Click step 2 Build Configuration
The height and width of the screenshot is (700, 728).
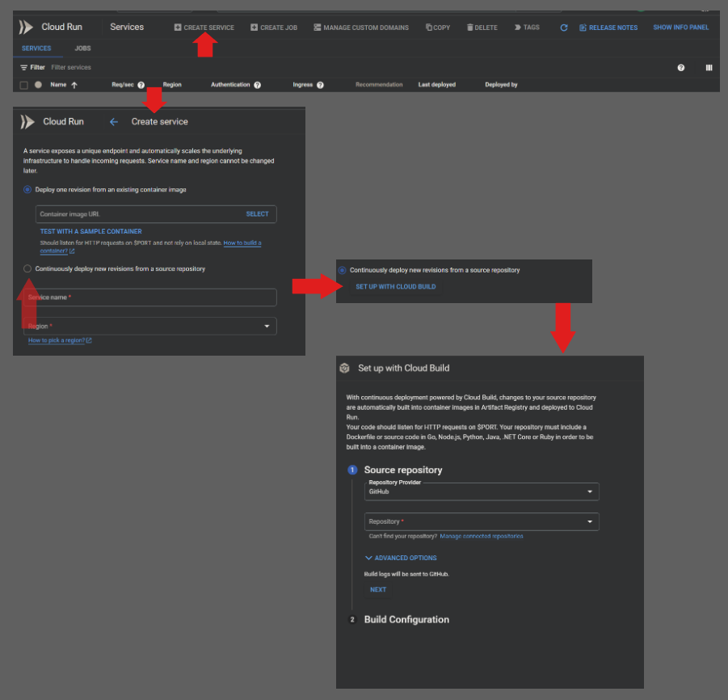[x=406, y=620]
